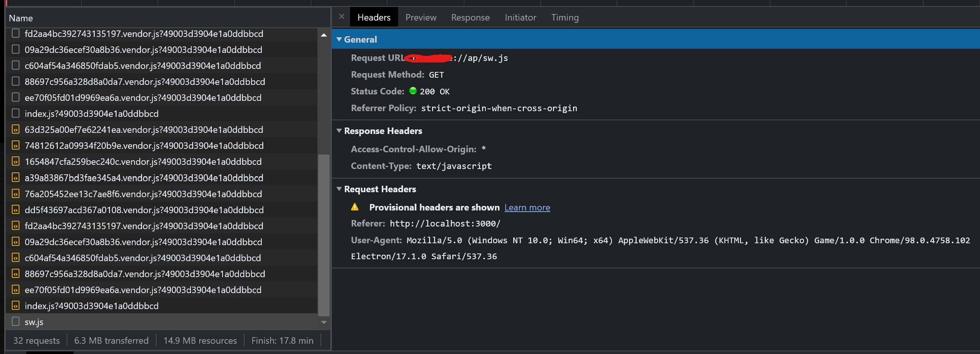
Task: Click the script icon beside dd5f43697acd367a0108.vendor.js
Action: 15,209
